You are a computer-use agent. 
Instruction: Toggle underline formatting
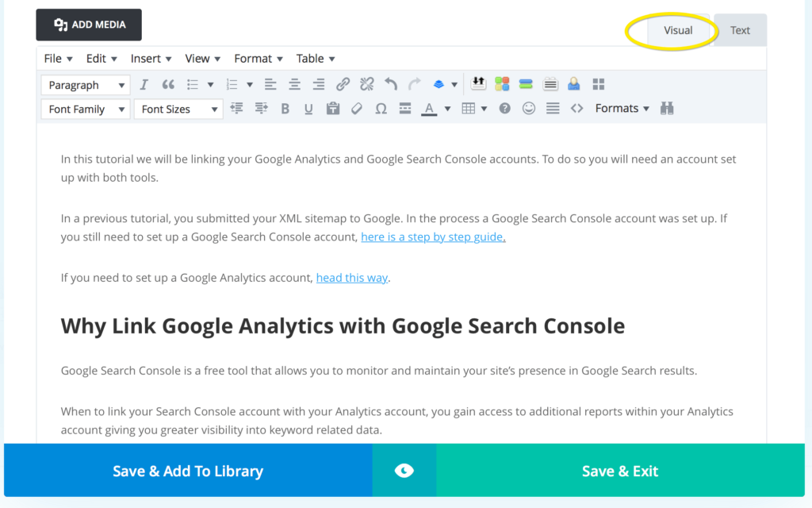pos(308,109)
